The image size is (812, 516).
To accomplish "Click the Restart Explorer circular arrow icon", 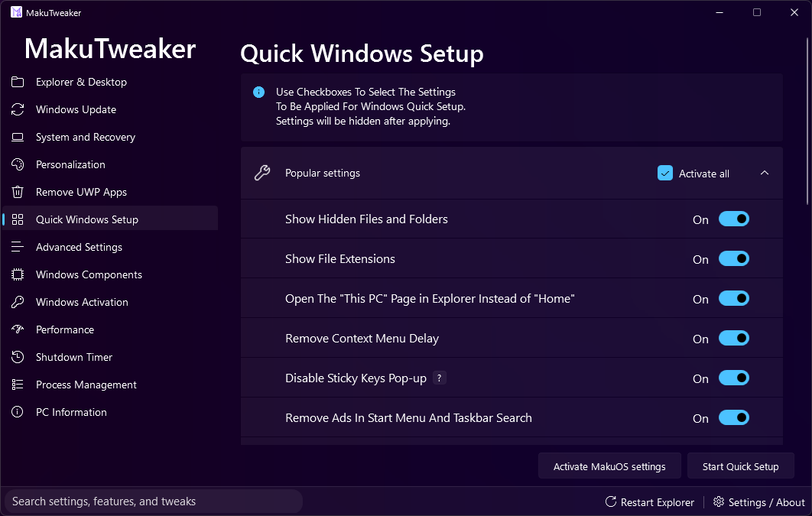I will (611, 501).
